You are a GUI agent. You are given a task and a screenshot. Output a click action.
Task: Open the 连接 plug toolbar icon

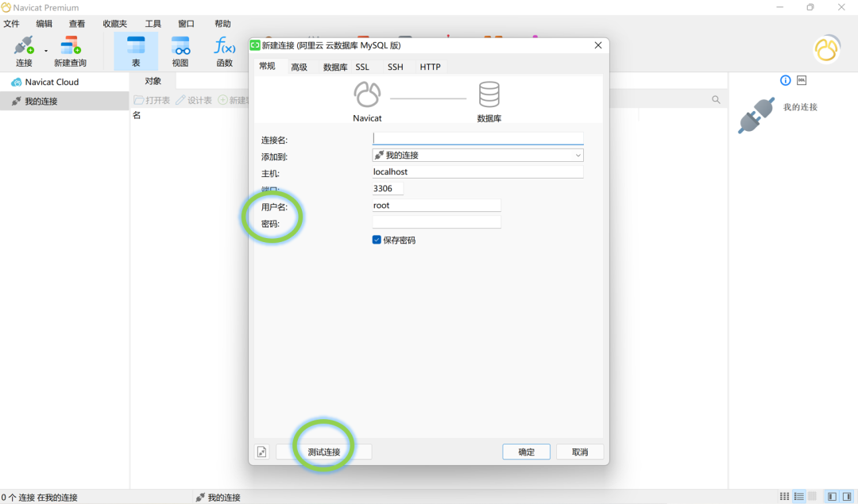(24, 52)
